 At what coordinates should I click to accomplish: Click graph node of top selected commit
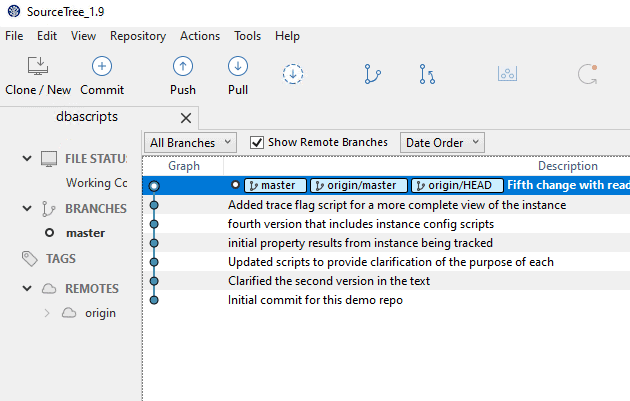pyautogui.click(x=154, y=186)
